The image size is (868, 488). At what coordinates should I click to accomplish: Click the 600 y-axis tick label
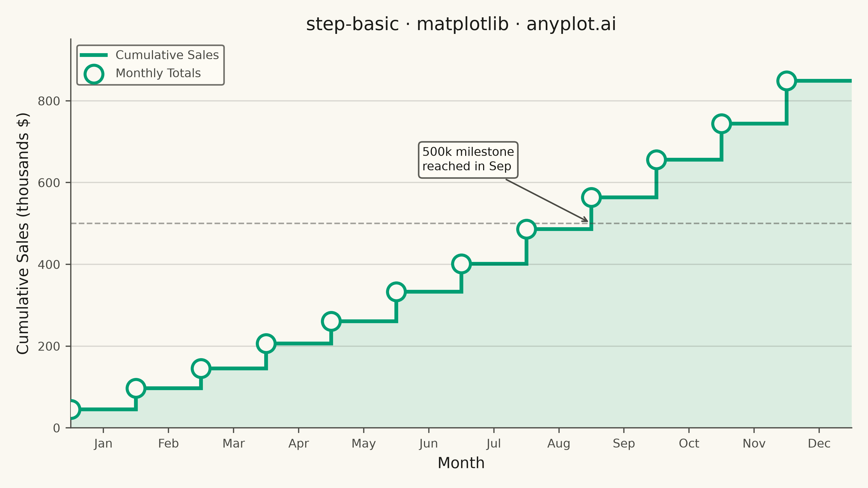click(x=49, y=183)
